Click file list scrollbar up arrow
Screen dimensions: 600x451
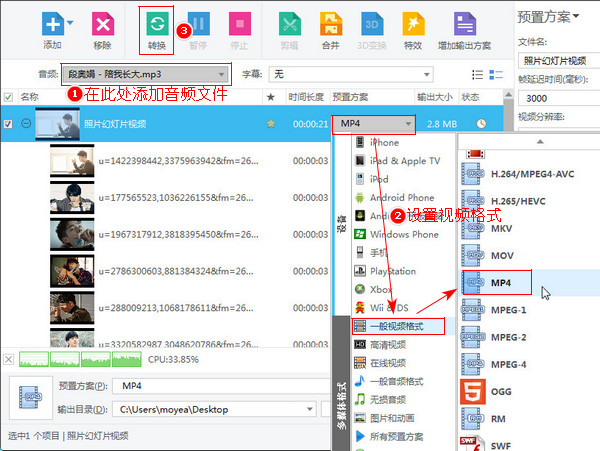coord(508,94)
